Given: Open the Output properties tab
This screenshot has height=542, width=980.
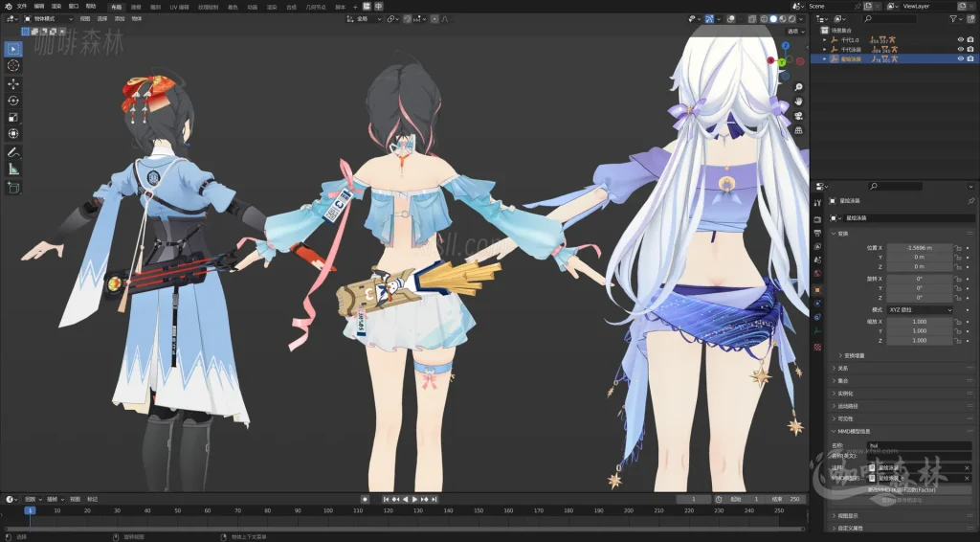Looking at the screenshot, I should click(x=817, y=234).
